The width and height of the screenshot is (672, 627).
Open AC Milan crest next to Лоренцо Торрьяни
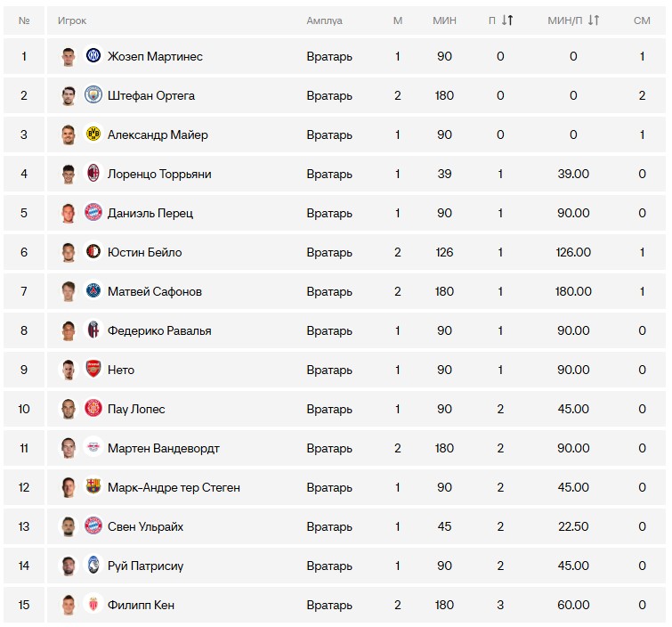click(93, 174)
